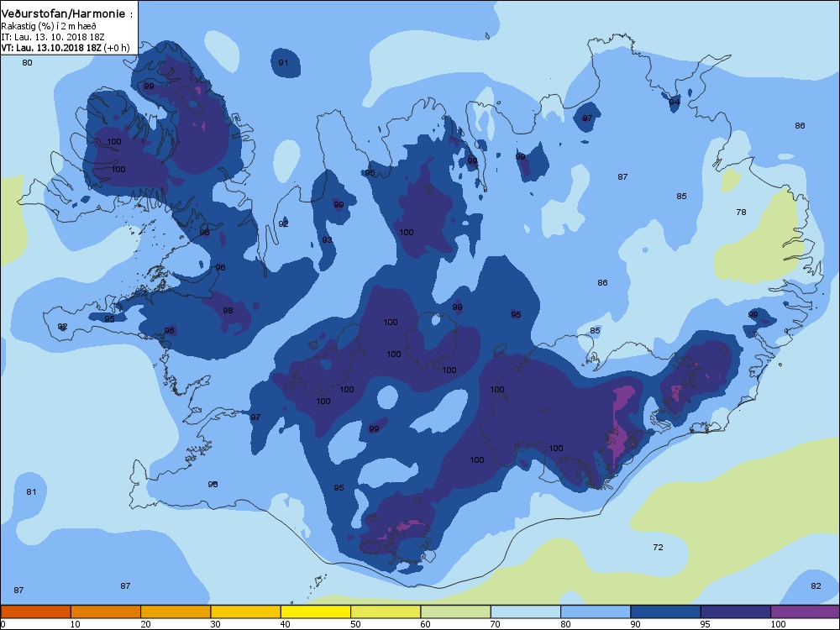The height and width of the screenshot is (630, 840).
Task: Click the 98 humidity value on the map
Action: 228,310
